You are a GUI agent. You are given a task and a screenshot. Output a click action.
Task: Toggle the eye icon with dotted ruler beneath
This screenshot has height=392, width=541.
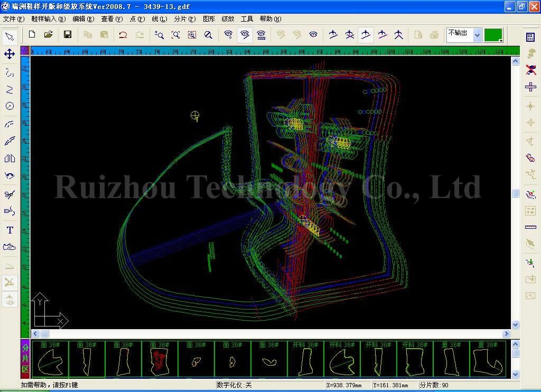click(261, 34)
